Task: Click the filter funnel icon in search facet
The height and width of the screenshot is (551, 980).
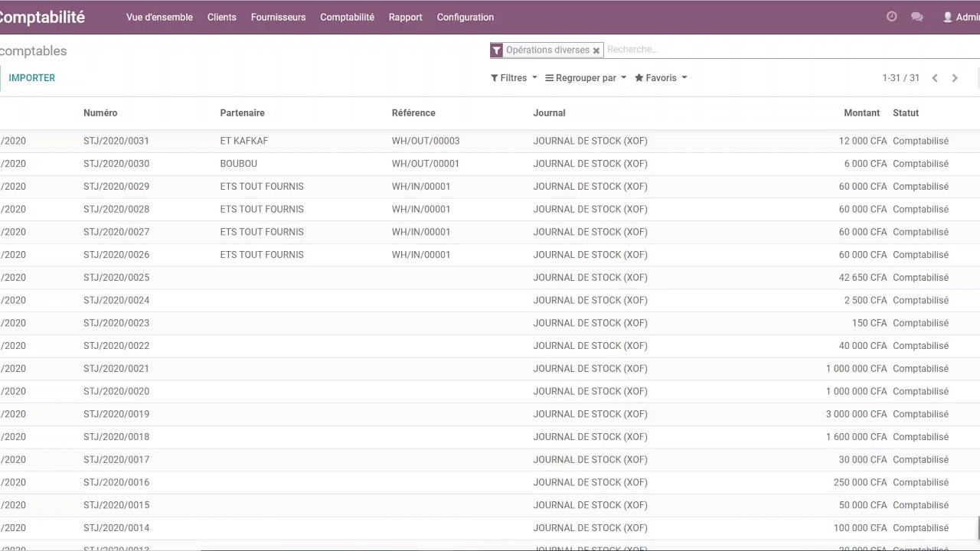Action: [x=496, y=51]
